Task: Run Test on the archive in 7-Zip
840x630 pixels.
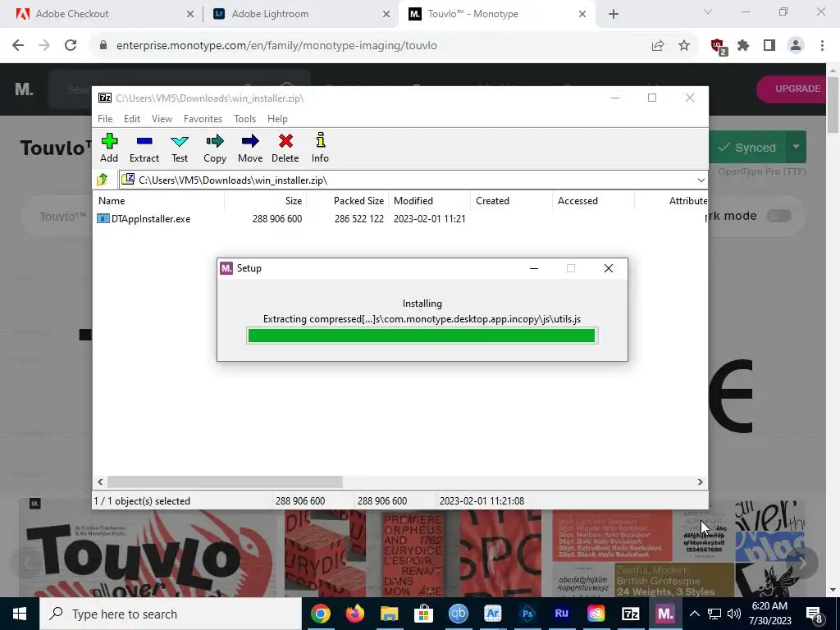Action: pyautogui.click(x=180, y=148)
